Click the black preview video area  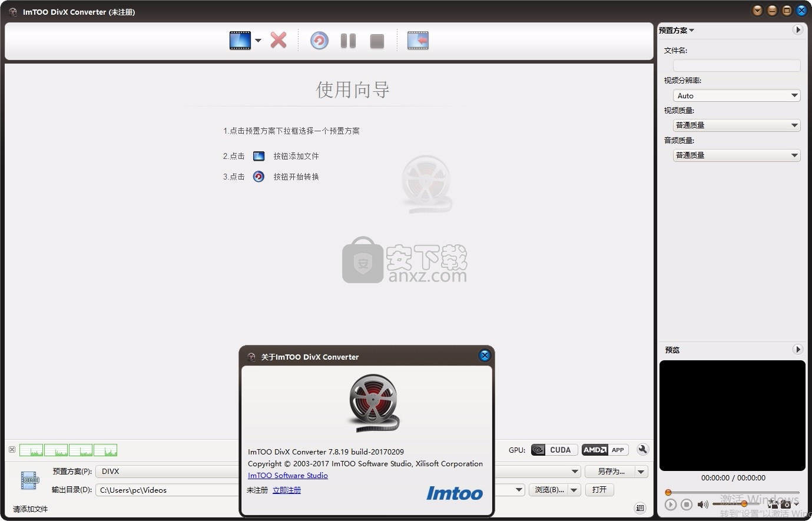733,416
